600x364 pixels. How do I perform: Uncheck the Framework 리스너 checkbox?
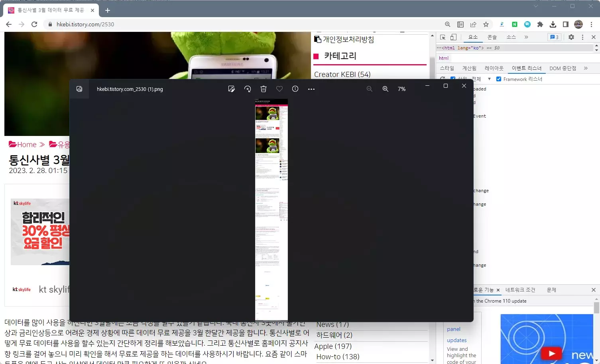[499, 79]
